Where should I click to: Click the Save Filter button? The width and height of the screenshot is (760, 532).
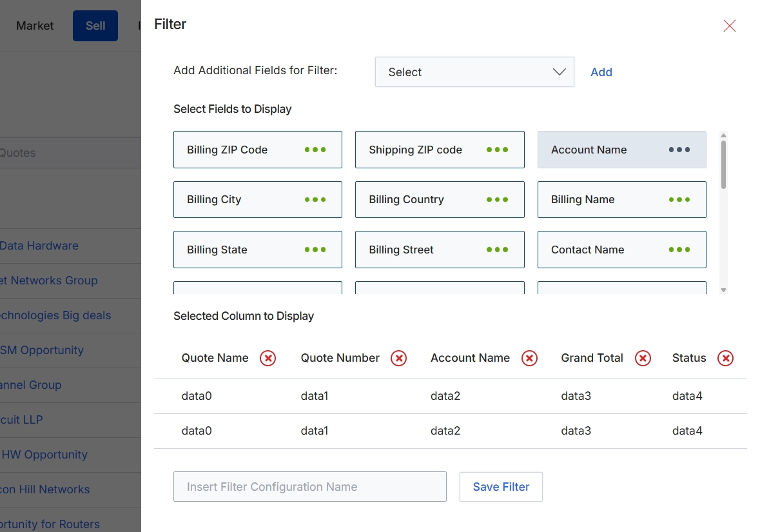[501, 487]
